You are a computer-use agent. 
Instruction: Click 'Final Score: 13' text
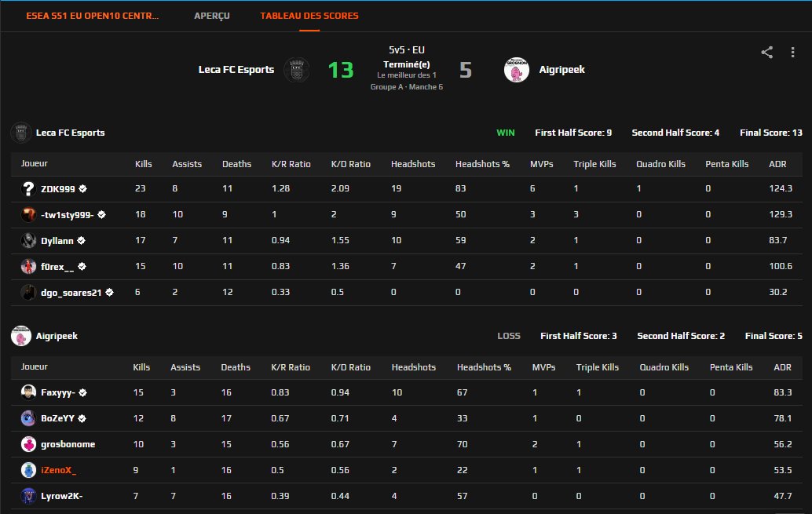[771, 133]
